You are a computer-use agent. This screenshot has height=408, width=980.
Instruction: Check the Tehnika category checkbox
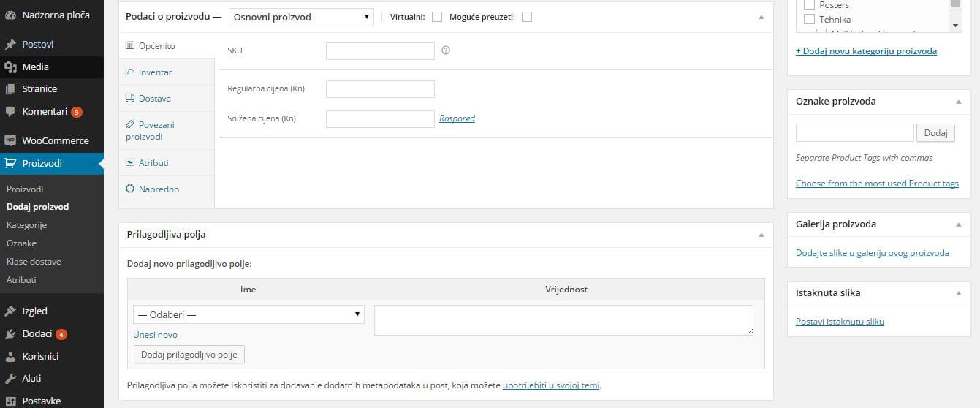tap(809, 20)
